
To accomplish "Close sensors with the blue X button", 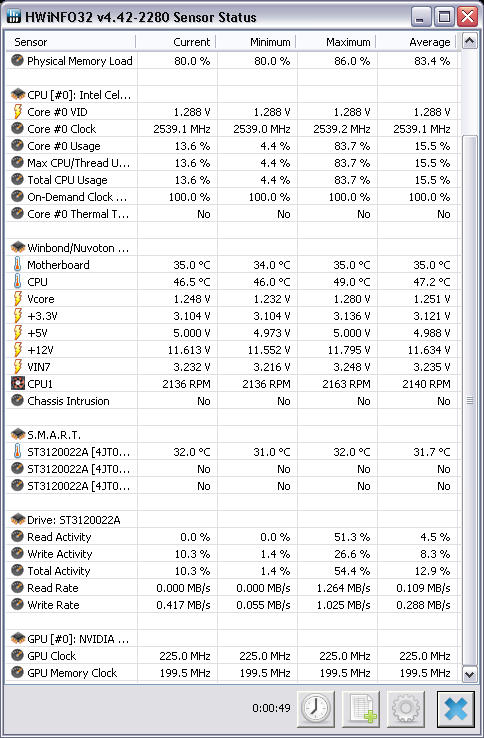I will tap(456, 708).
